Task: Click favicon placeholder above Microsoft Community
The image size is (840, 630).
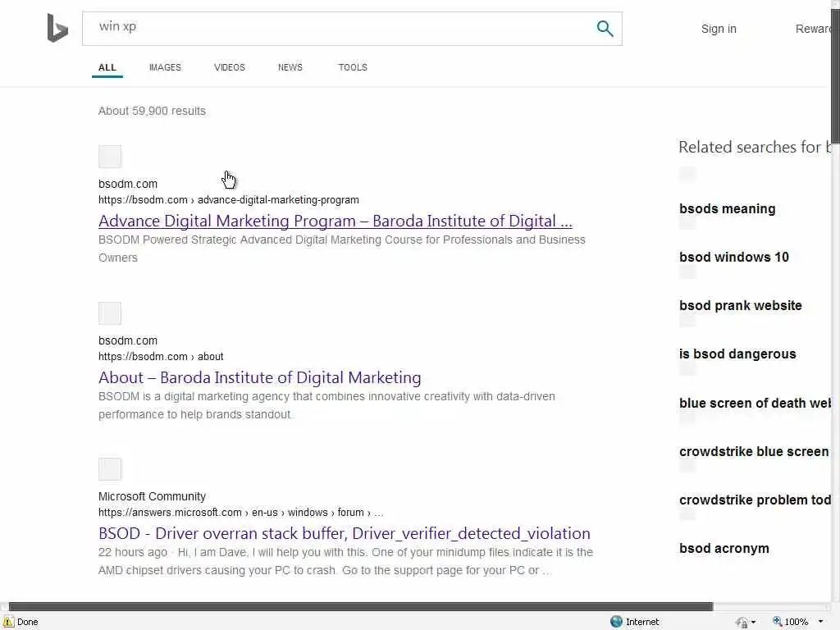Action: (x=110, y=469)
